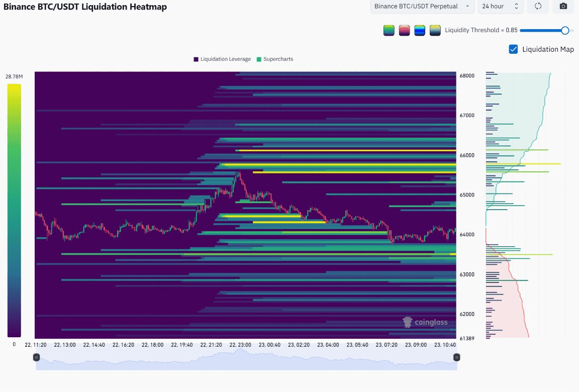Click the '23, 04:00' time axis label
The width and height of the screenshot is (579, 392).
pyautogui.click(x=328, y=345)
